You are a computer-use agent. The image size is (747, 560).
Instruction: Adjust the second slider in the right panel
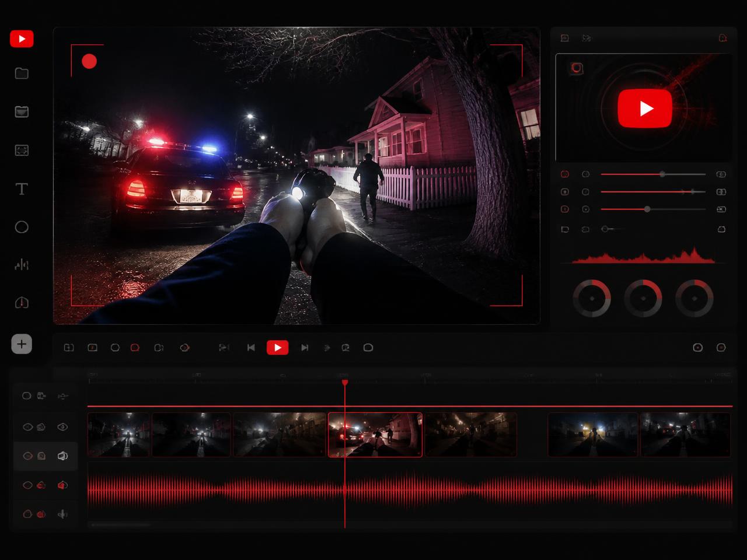coord(654,192)
